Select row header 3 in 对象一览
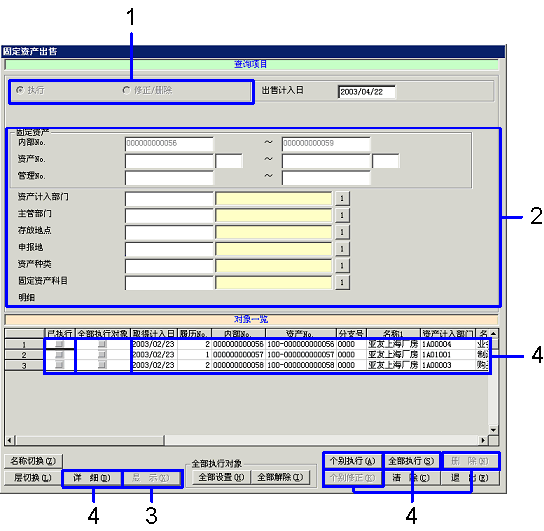 click(x=24, y=366)
